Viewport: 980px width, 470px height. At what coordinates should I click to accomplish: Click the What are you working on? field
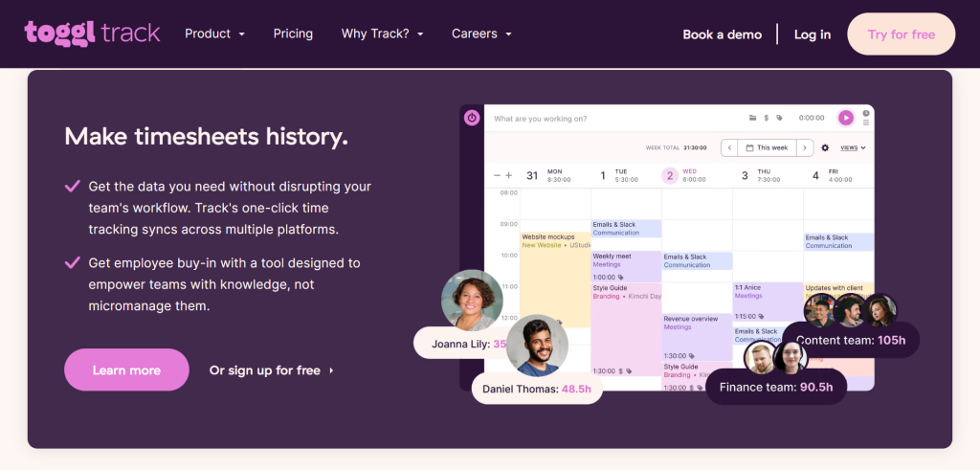[541, 118]
